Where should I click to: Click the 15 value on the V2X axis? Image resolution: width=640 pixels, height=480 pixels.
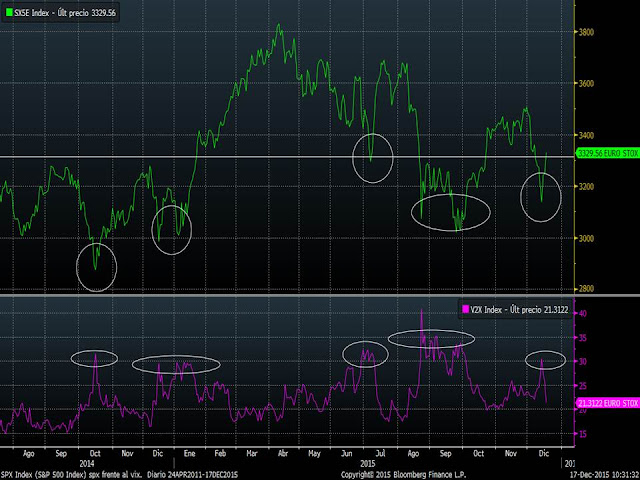(x=583, y=434)
